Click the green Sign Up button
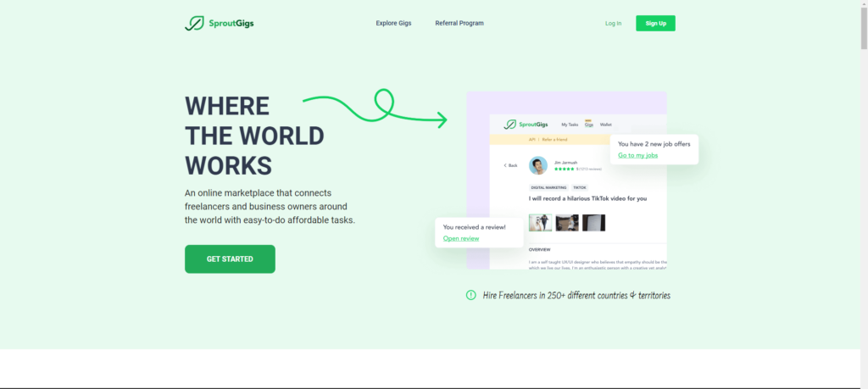Image resolution: width=868 pixels, height=389 pixels. (655, 23)
